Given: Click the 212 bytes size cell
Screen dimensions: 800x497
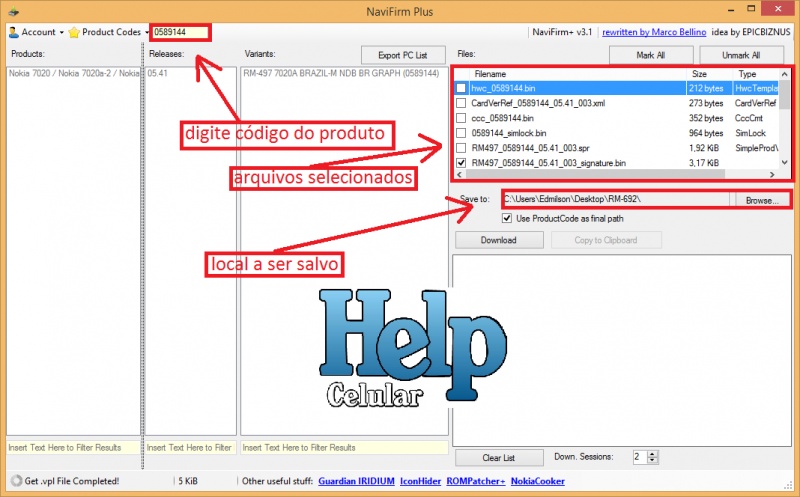Looking at the screenshot, I should coord(706,88).
